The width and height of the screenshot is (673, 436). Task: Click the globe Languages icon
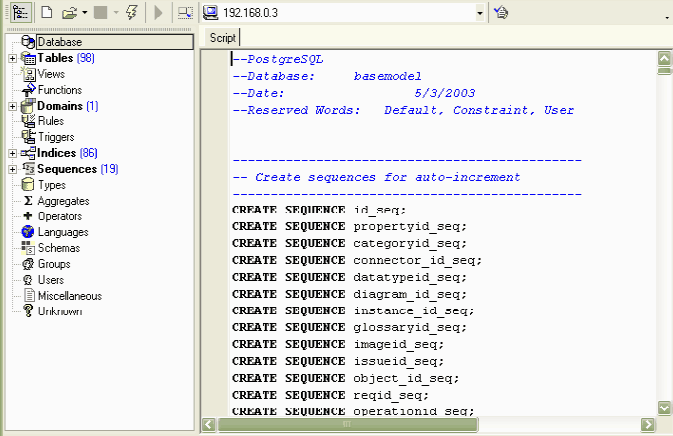click(28, 232)
